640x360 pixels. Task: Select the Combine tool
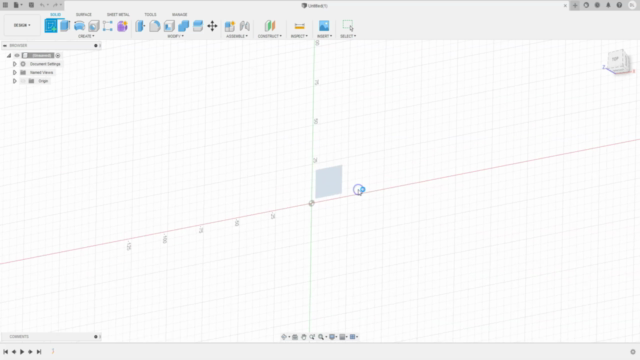click(183, 26)
